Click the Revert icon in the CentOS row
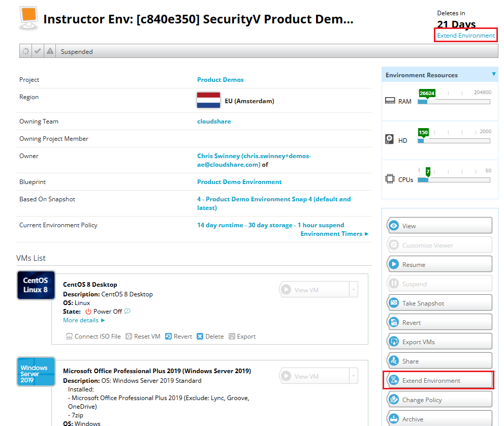 [x=168, y=336]
